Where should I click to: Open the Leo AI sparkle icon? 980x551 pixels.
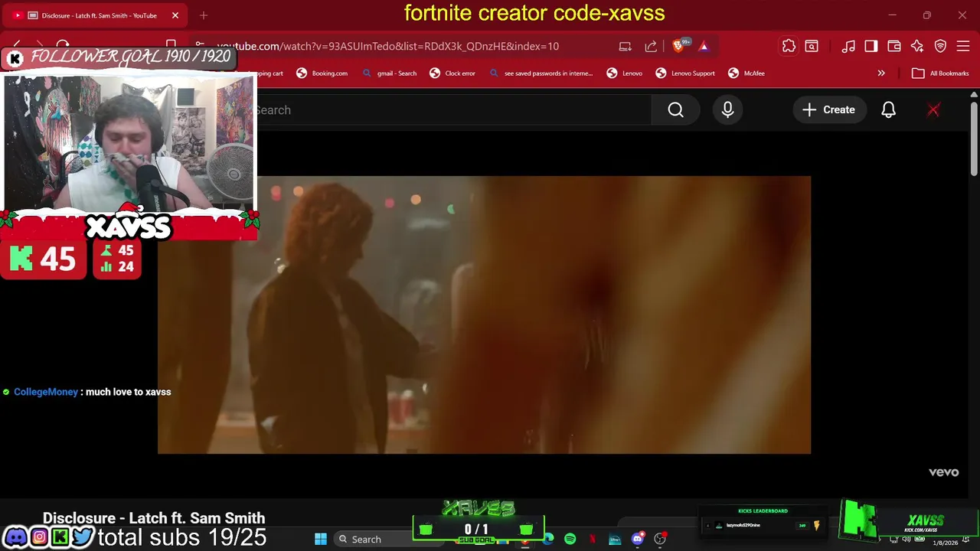coord(917,46)
